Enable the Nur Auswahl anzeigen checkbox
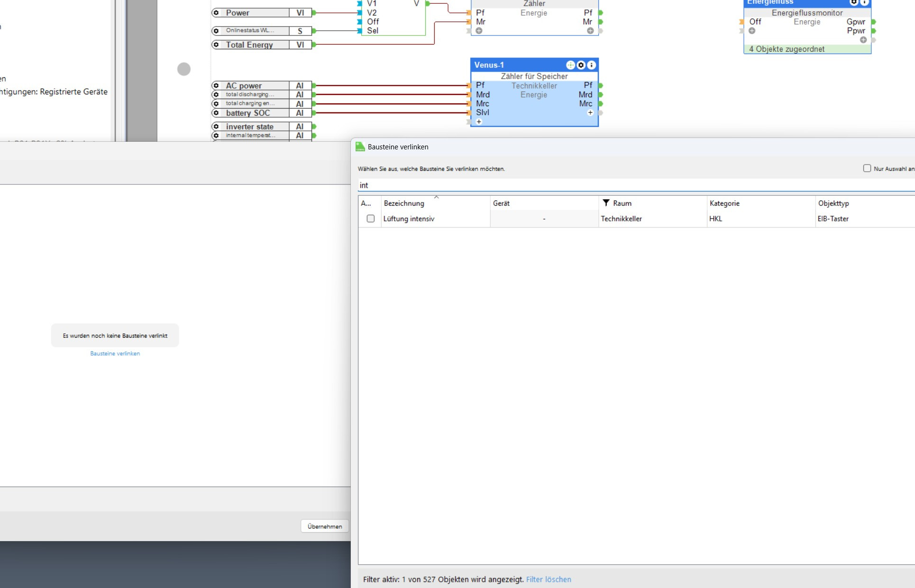The image size is (915, 588). pos(867,168)
